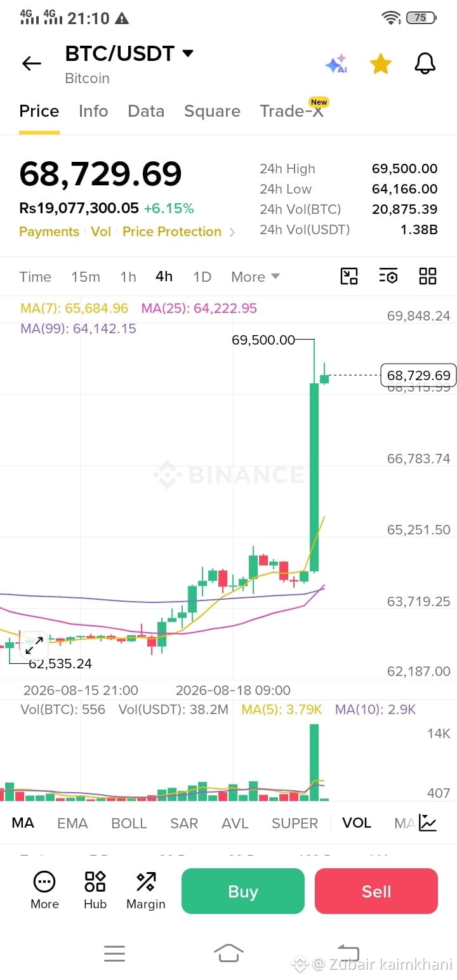Open the Payments link
The height and width of the screenshot is (980, 457).
(x=49, y=232)
